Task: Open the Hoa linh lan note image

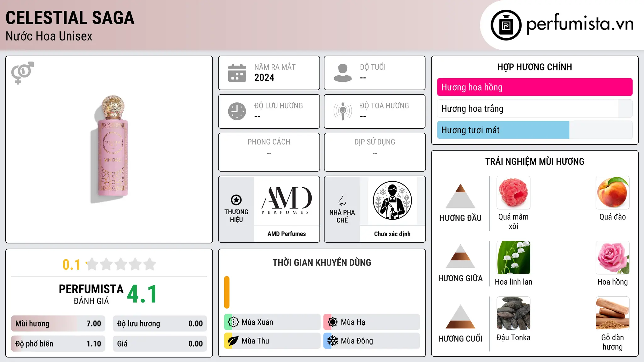Action: (514, 258)
